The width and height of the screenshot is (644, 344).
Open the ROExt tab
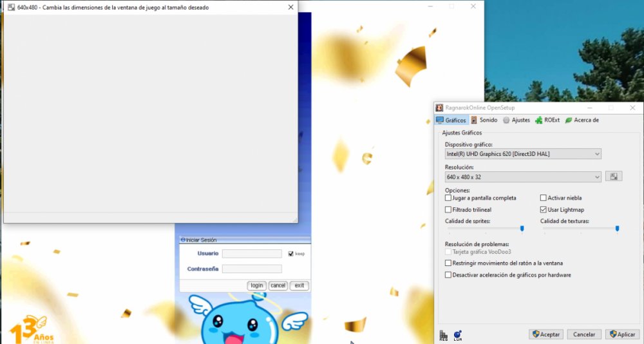coord(547,120)
